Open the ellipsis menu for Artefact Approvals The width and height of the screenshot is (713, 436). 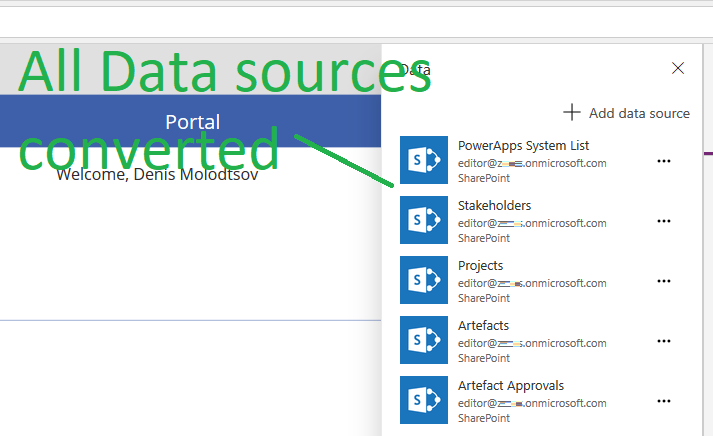pyautogui.click(x=664, y=401)
